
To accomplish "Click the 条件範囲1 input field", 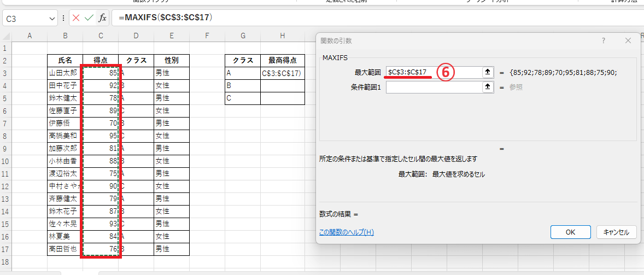I will [x=434, y=86].
